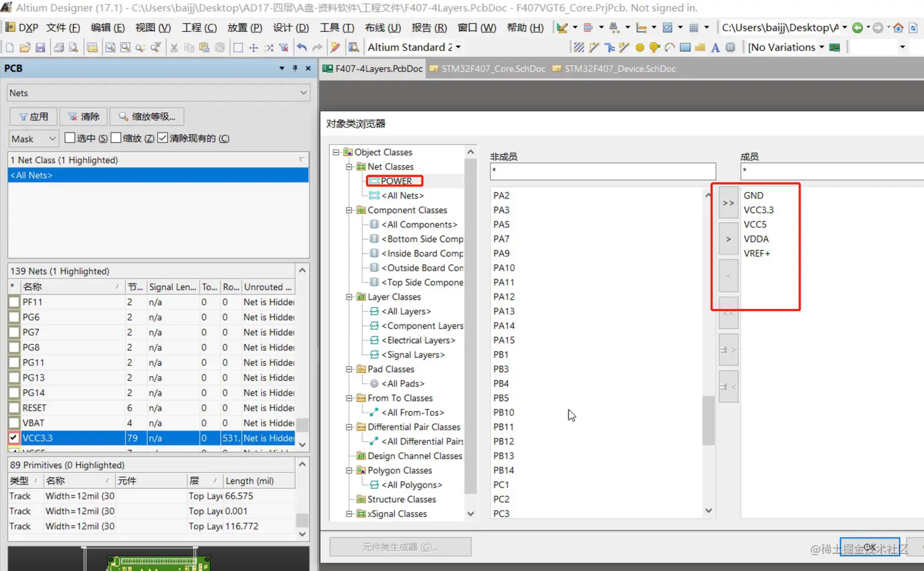Click the move selection cross icon
The height and width of the screenshot is (571, 924).
(253, 48)
